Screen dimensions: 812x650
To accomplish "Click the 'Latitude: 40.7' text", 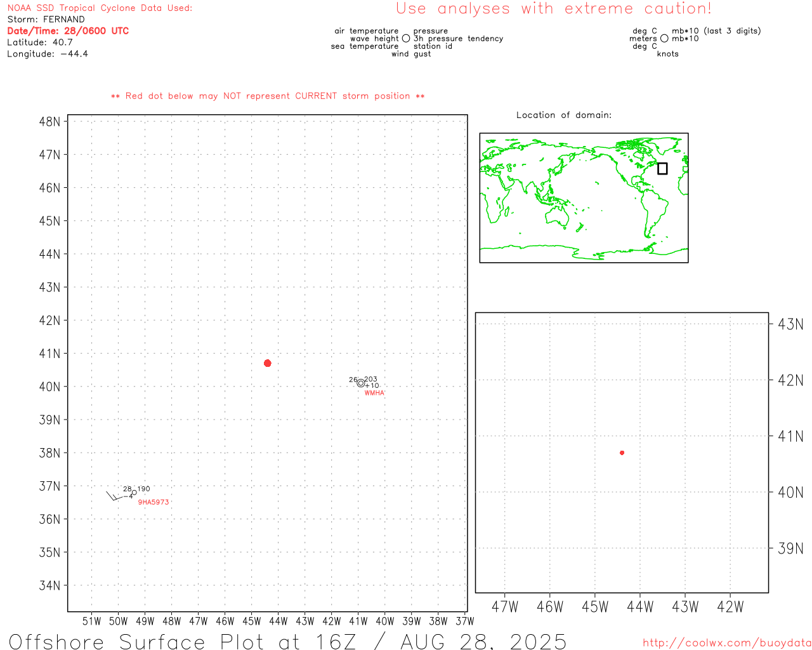I will point(40,43).
